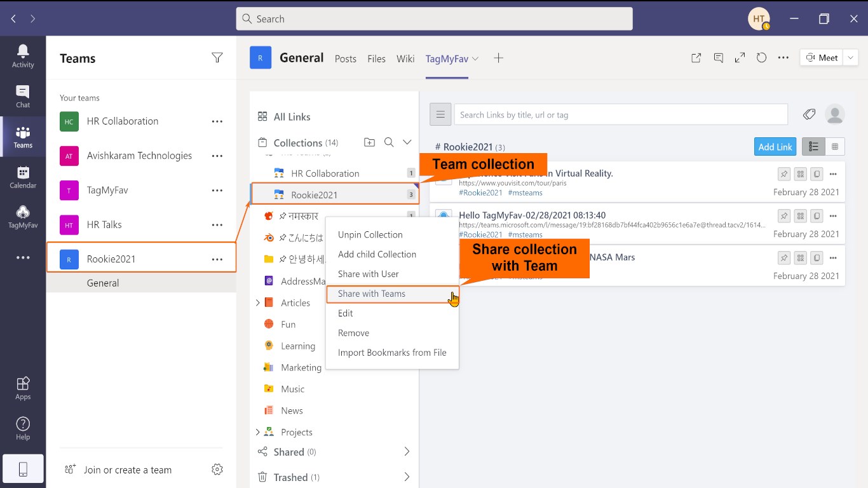The width and height of the screenshot is (868, 488).
Task: Pin the Hello TagMyFav link
Action: (784, 215)
